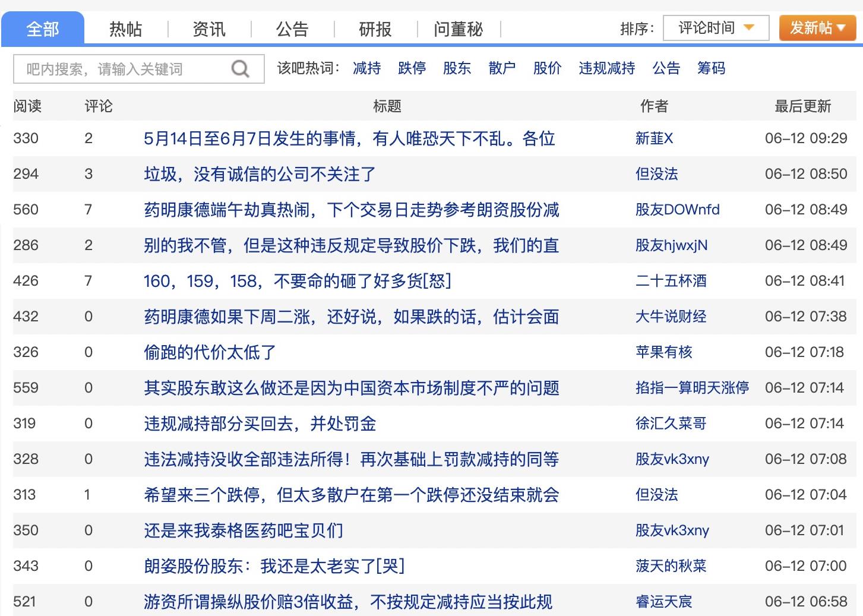Click hot word 跌停

coord(412,68)
